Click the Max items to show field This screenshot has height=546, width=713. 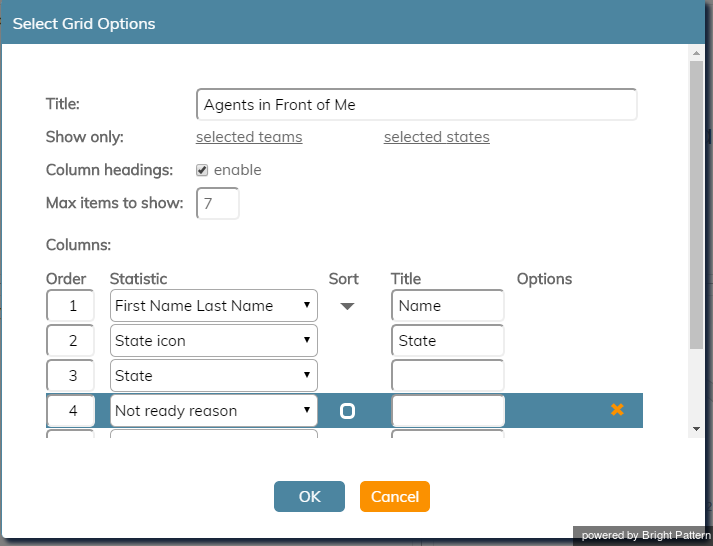(218, 203)
